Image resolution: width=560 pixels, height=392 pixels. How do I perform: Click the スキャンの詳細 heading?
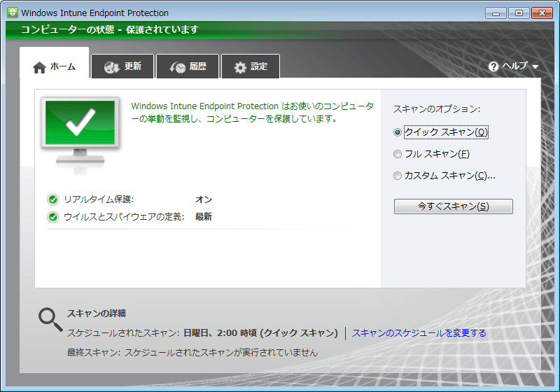pos(97,314)
